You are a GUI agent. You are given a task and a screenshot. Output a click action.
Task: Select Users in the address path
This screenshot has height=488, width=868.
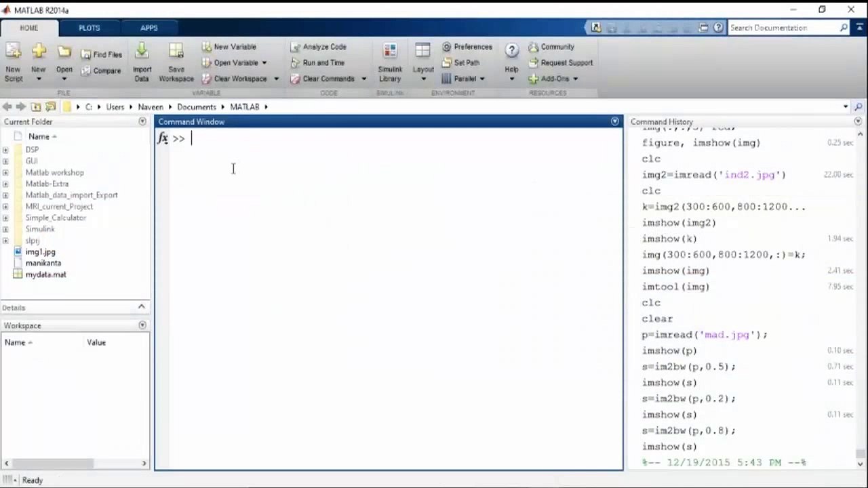tap(115, 107)
